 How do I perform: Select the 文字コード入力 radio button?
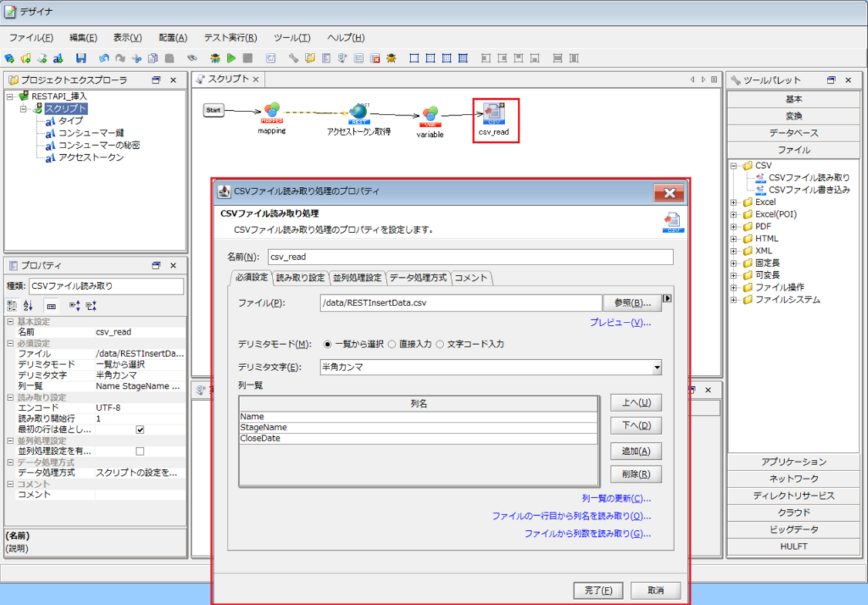(440, 344)
